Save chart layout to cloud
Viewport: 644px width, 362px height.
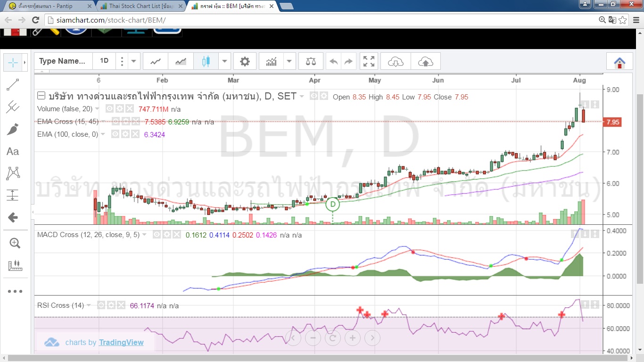click(426, 61)
